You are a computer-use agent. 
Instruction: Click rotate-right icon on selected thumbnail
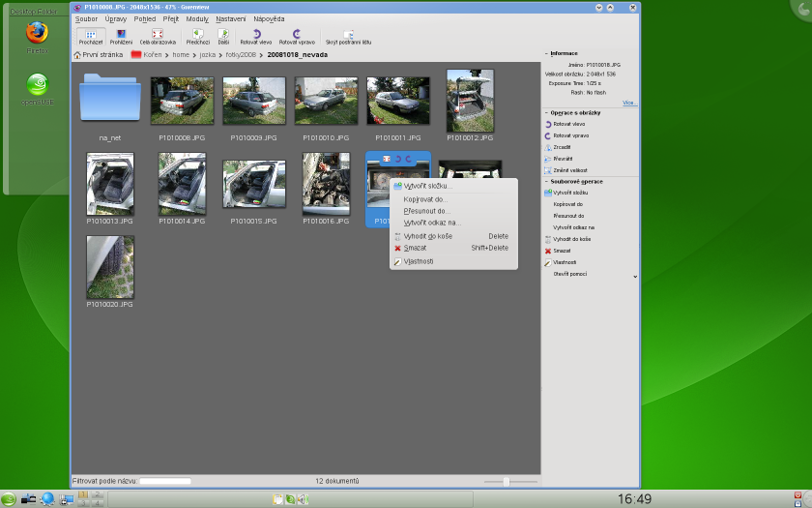coord(408,159)
